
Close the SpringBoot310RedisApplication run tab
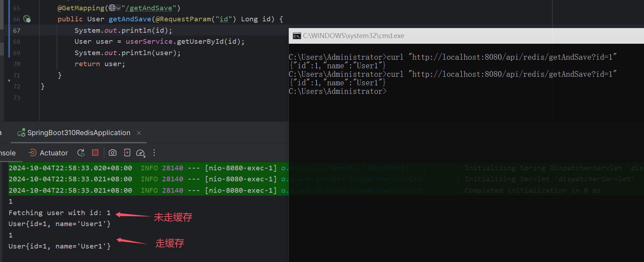[139, 133]
